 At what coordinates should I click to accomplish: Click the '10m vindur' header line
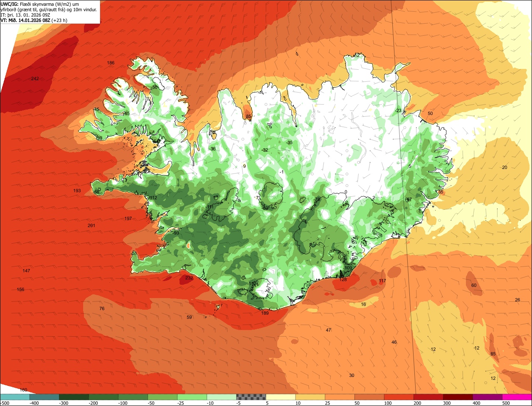49,9
